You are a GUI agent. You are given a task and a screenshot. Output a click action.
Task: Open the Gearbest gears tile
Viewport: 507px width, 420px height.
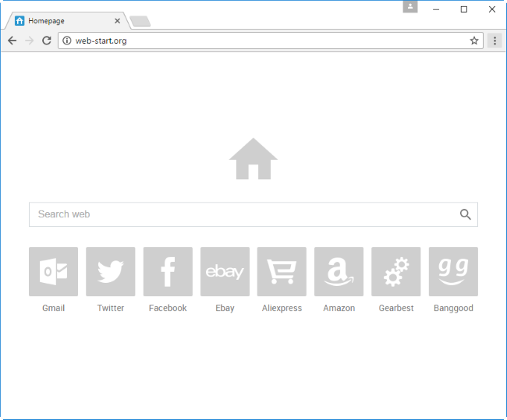click(396, 271)
